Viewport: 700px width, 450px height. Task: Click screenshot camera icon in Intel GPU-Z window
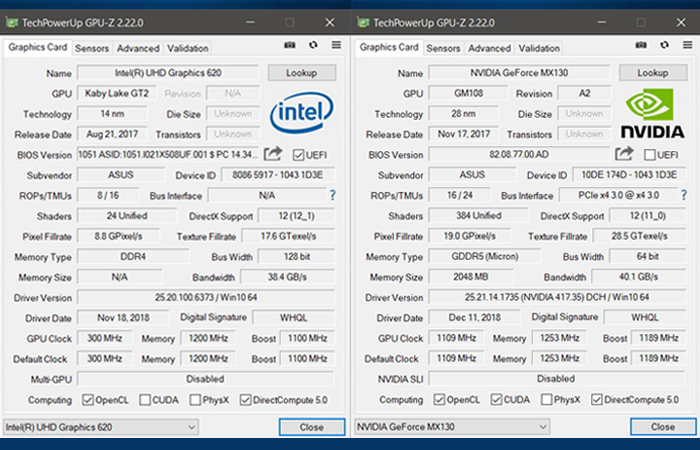tap(290, 45)
